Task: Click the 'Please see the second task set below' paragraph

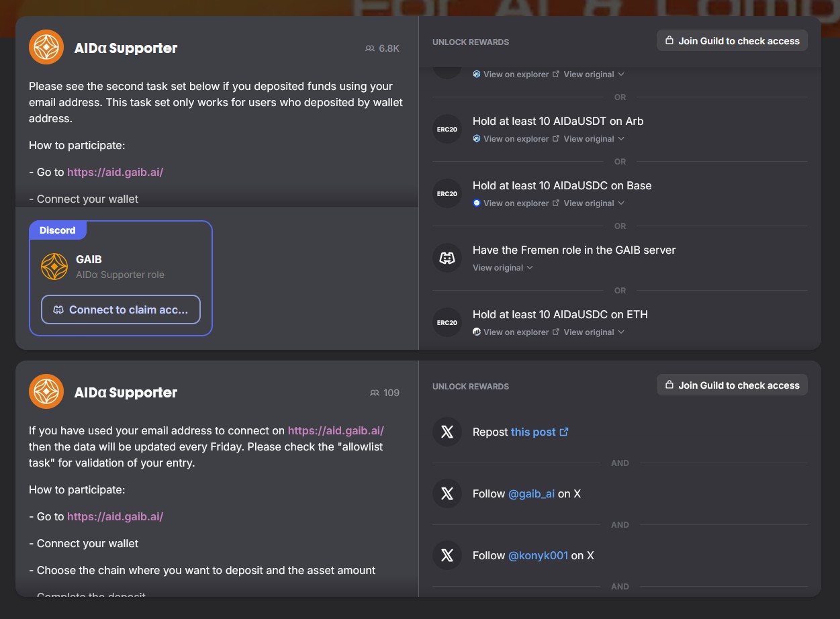Action: pyautogui.click(x=216, y=102)
